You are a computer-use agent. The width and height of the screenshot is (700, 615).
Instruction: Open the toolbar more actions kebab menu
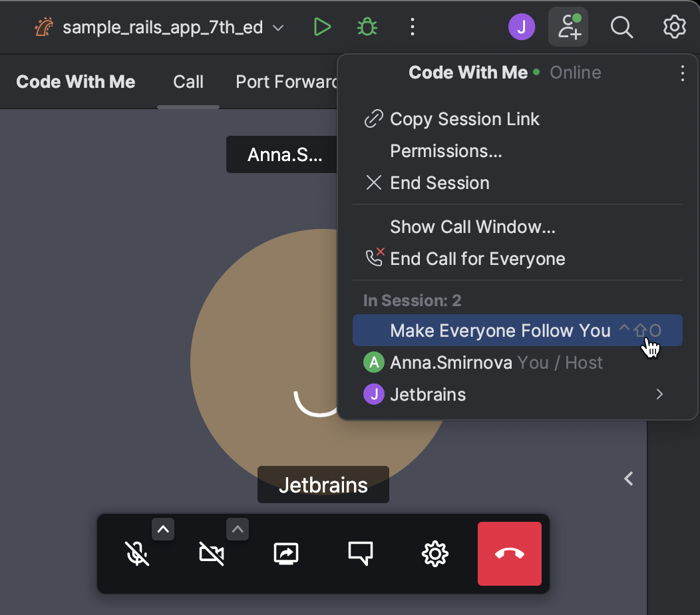413,27
